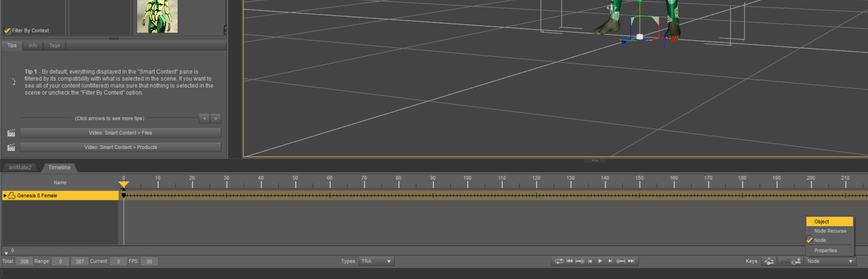The height and width of the screenshot is (279, 868).
Task: Step forward one frame
Action: click(610, 261)
